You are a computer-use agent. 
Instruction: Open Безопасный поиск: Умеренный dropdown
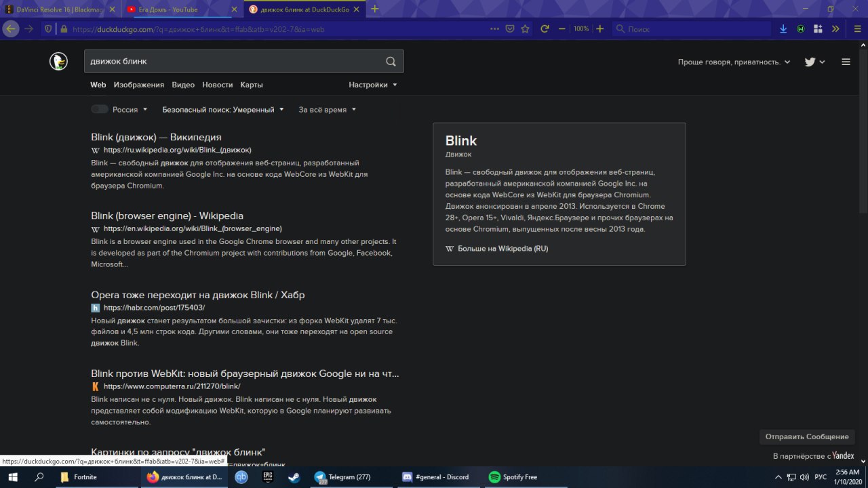(223, 110)
